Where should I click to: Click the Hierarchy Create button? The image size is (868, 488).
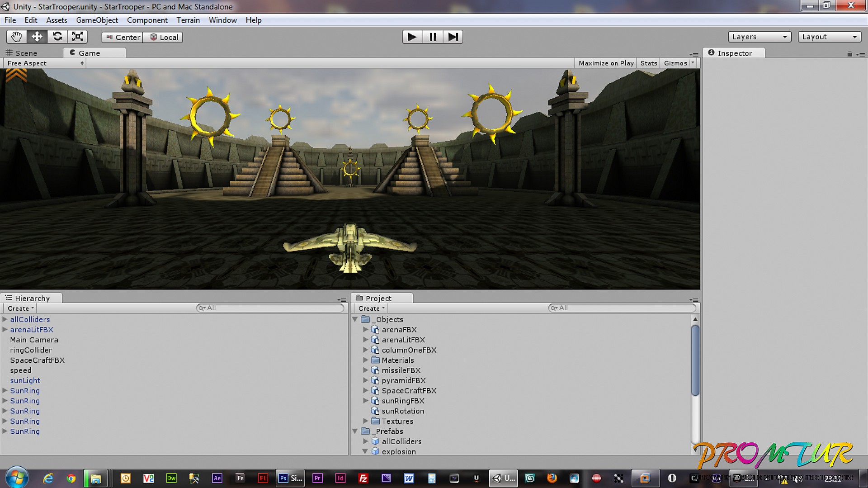tap(20, 308)
